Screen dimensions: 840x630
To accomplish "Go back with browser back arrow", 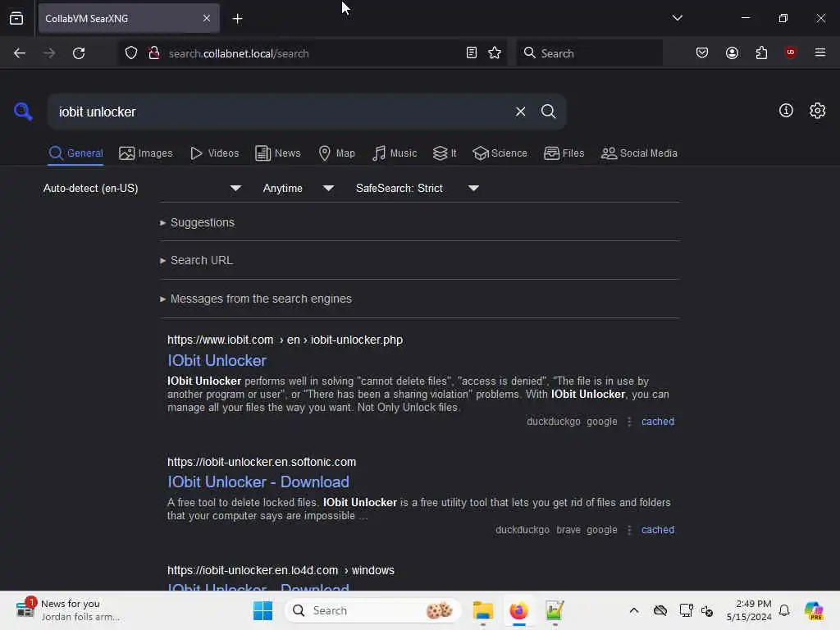I will (20, 53).
